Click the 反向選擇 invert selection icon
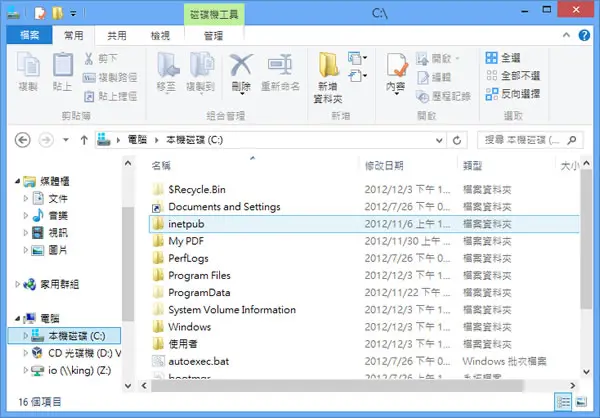The image size is (600, 418). tap(491, 94)
